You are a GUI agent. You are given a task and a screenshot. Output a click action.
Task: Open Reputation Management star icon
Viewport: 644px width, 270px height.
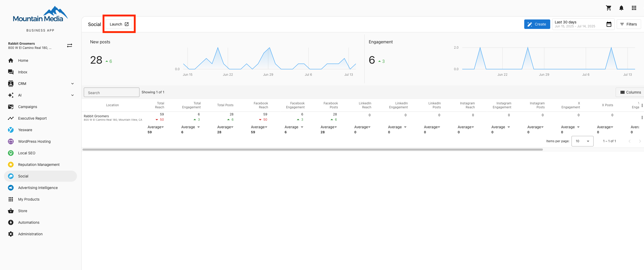(x=11, y=164)
